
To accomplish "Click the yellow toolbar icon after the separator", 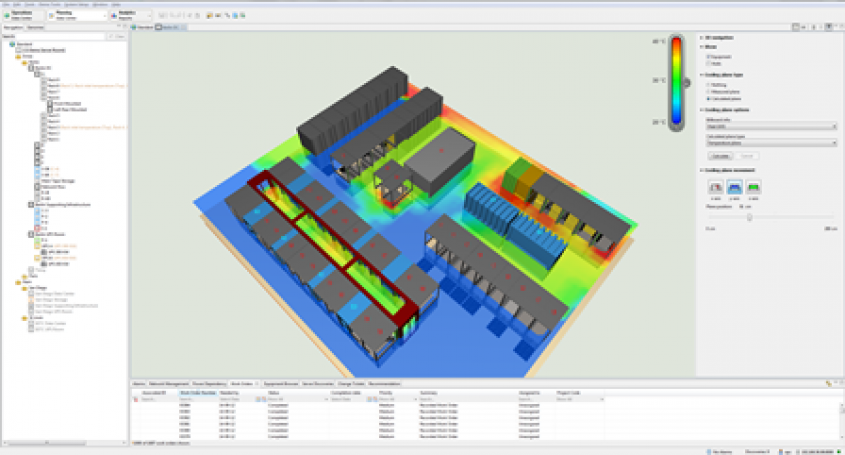I will click(209, 16).
